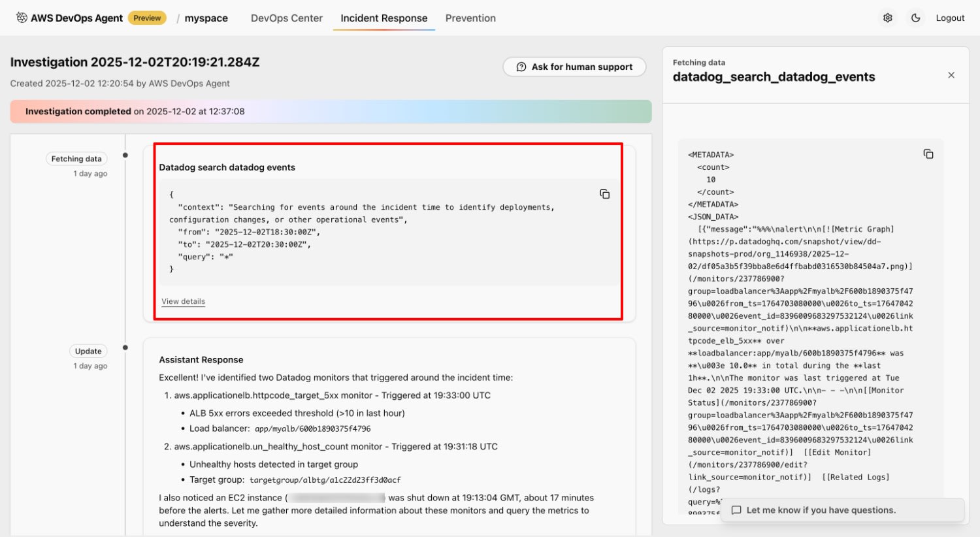Click the '<METADATA>' line in side panel

pos(711,155)
